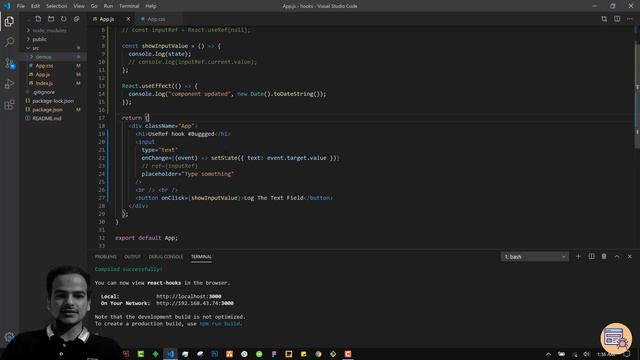Viewport: 640px width, 360px height.
Task: Expand the demos folder
Action: (53, 57)
